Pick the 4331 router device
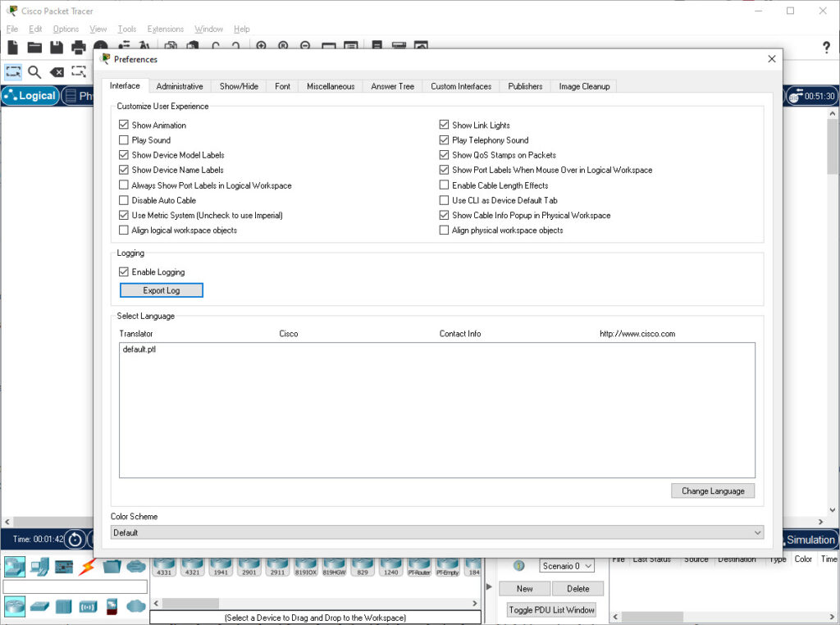 [164, 567]
